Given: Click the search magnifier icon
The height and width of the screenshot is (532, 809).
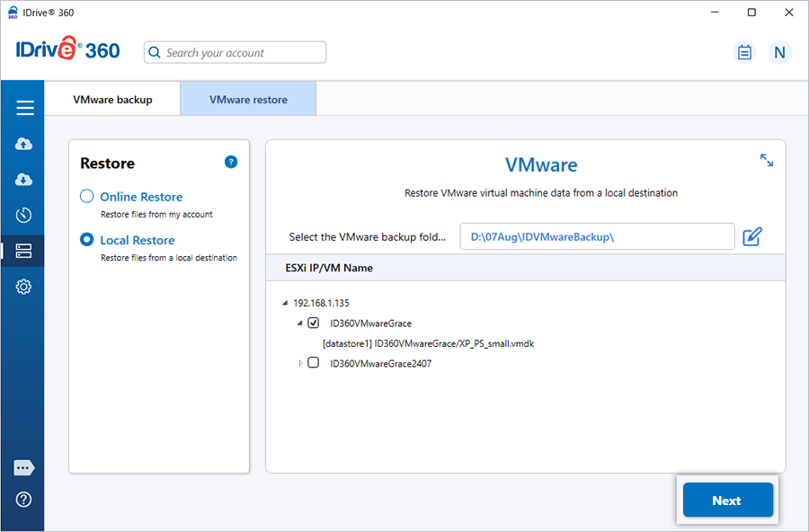Looking at the screenshot, I should [x=155, y=53].
